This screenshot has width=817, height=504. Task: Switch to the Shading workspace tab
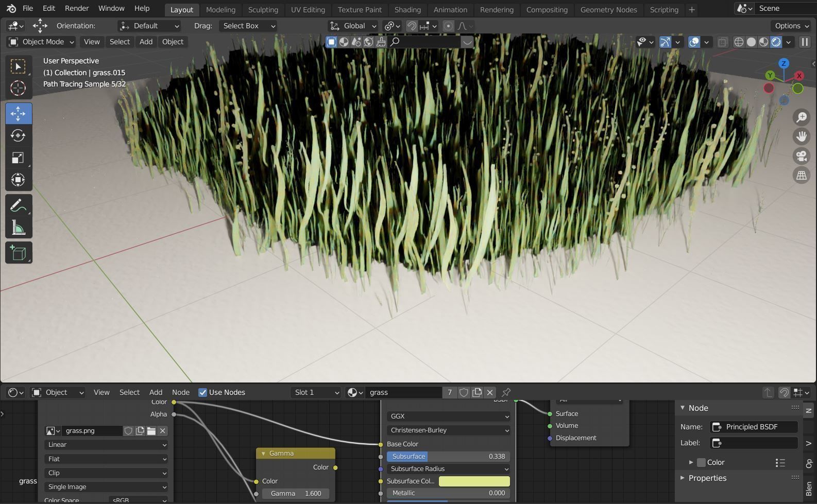coord(407,9)
